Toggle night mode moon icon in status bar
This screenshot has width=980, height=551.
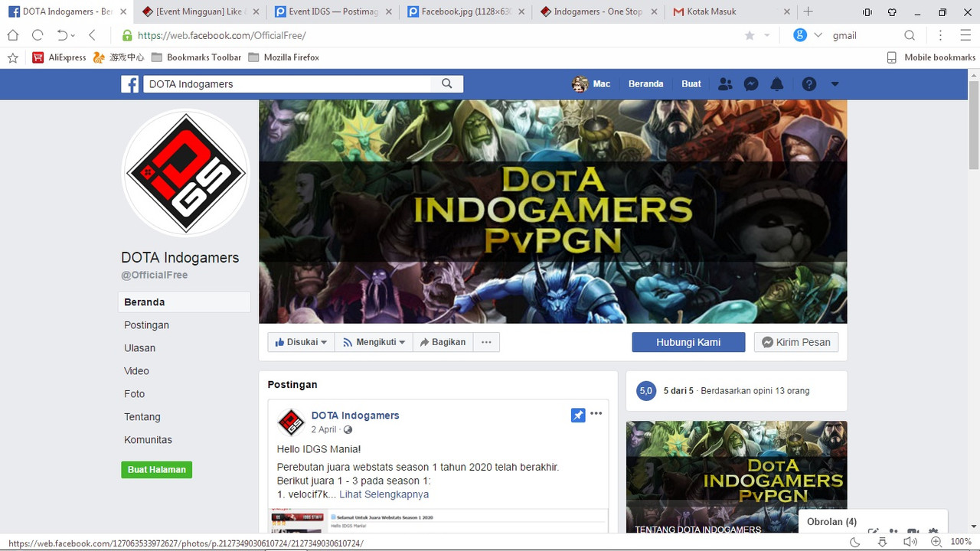(854, 541)
